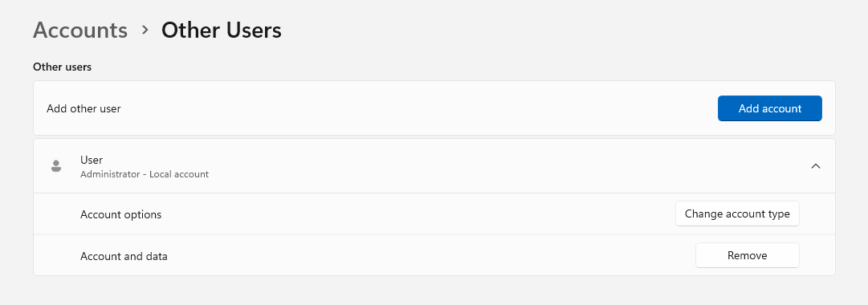
Task: Click the Administrator - Local account subtitle
Action: tap(145, 174)
